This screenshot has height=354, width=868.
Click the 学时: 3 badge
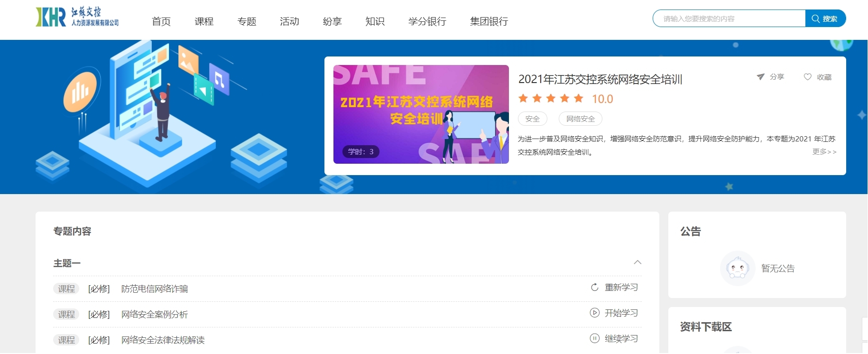tap(360, 152)
